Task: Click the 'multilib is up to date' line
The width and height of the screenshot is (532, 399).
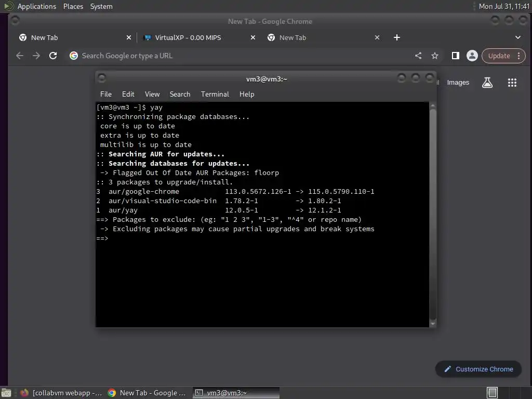Action: [x=145, y=145]
